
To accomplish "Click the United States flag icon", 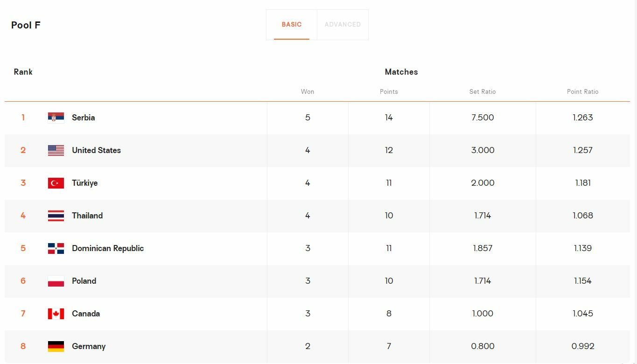I will (56, 150).
